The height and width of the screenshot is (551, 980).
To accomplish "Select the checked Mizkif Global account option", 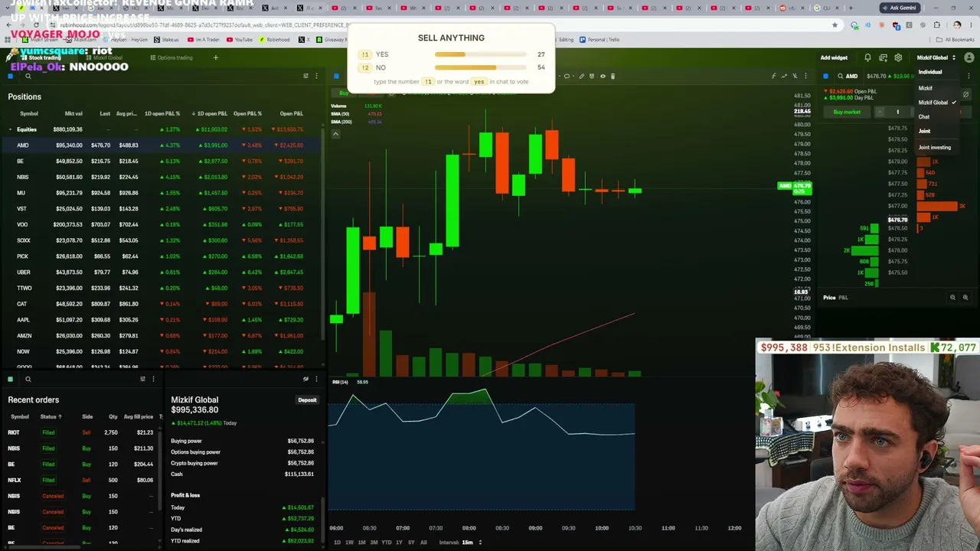I will click(x=937, y=103).
